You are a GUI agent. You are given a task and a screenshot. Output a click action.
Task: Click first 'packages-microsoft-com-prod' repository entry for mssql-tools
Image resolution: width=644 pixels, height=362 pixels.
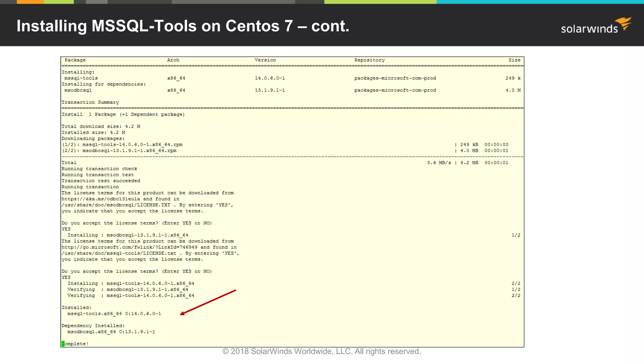[x=395, y=78]
